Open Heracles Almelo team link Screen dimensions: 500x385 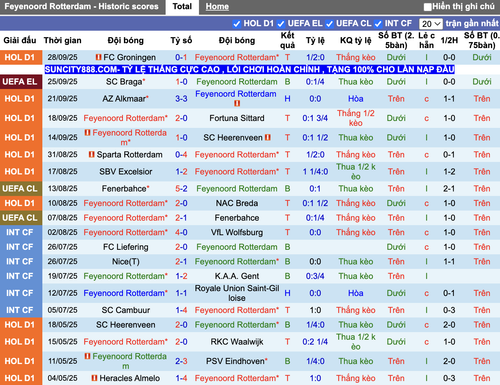130,378
